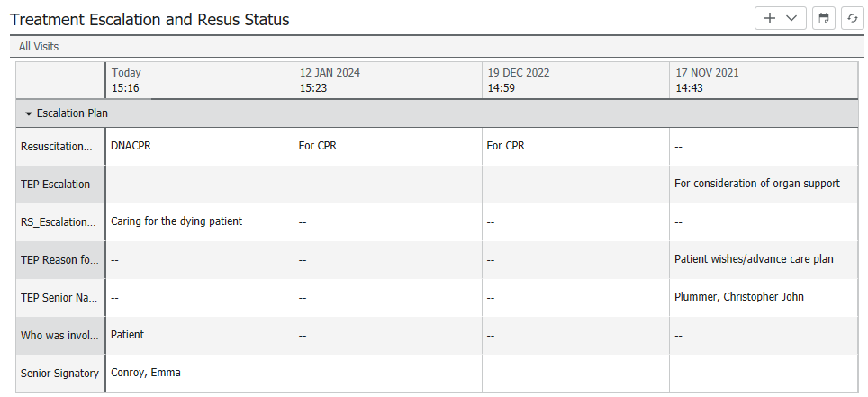Viewport: 868px width, 397px height.
Task: Click Patient wishes/advance care plan value
Action: [754, 258]
